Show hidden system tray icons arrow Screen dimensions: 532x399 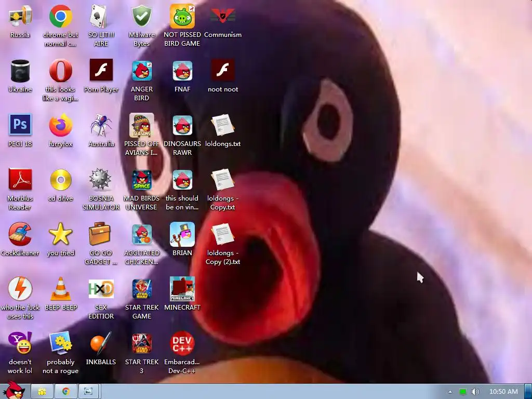(x=450, y=392)
